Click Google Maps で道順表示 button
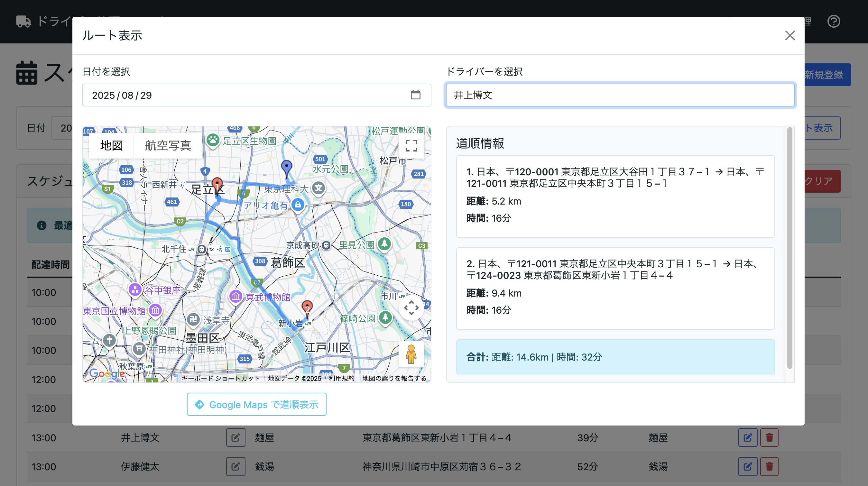868x486 pixels. (256, 404)
